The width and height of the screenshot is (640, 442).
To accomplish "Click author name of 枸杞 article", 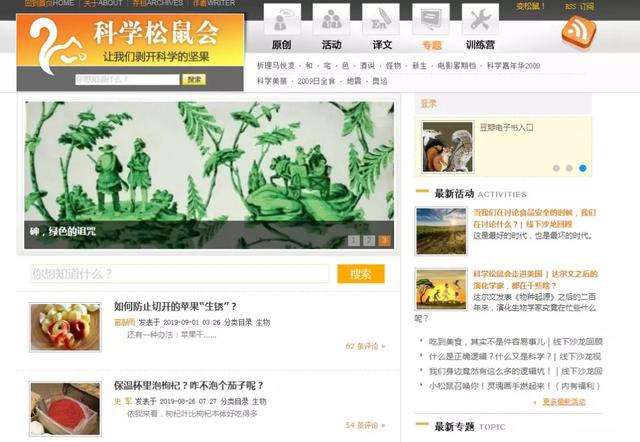I will pos(123,402).
